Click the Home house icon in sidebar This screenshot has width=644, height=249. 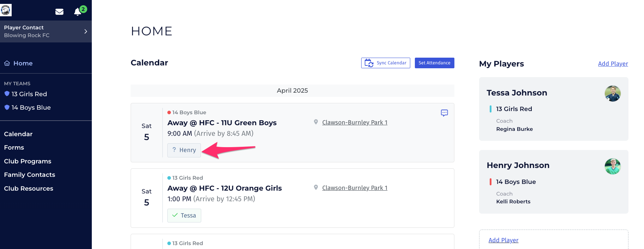[7, 63]
